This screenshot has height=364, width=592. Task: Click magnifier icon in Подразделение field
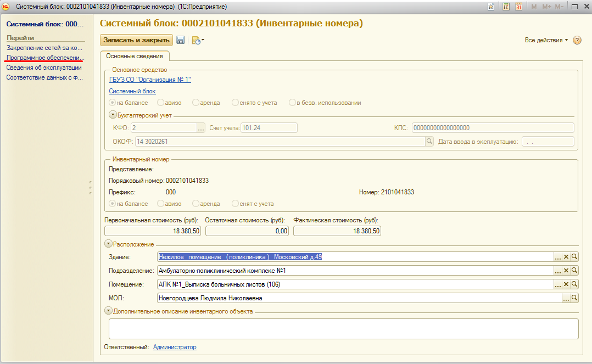(x=574, y=271)
